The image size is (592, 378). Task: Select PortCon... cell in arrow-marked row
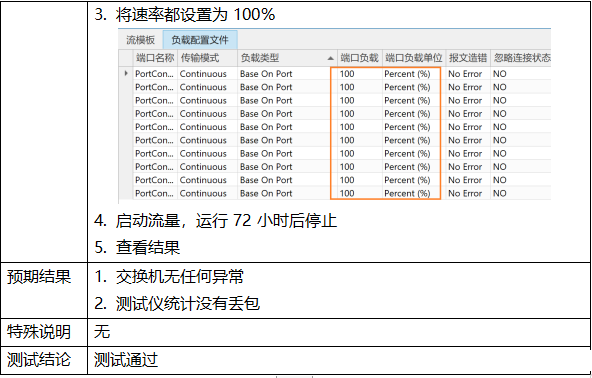(154, 74)
